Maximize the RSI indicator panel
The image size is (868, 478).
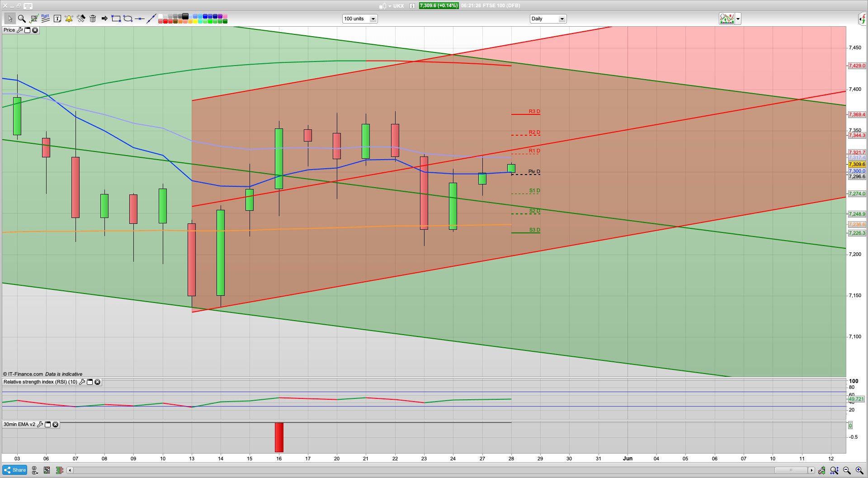[x=90, y=382]
